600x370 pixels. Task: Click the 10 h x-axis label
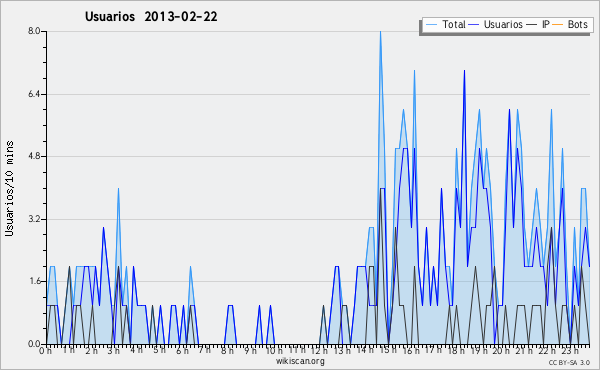pos(273,350)
